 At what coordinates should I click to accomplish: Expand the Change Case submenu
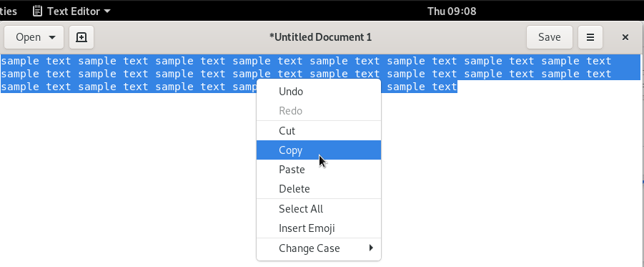tap(319, 248)
